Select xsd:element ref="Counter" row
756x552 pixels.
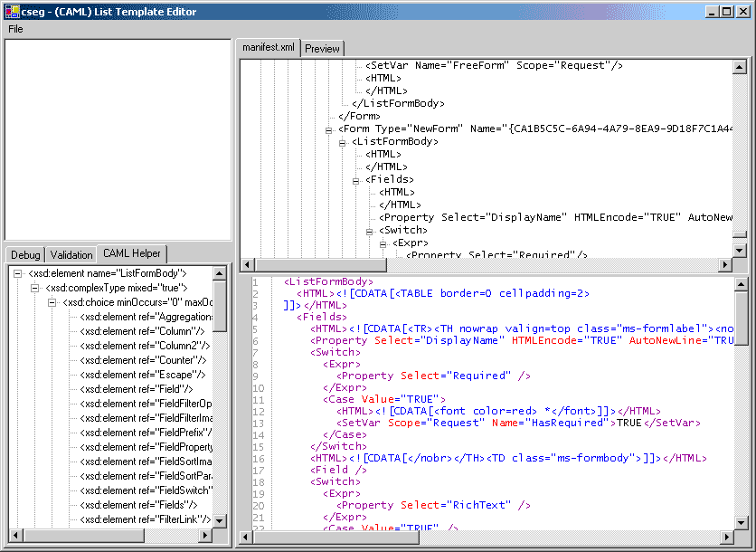[143, 360]
